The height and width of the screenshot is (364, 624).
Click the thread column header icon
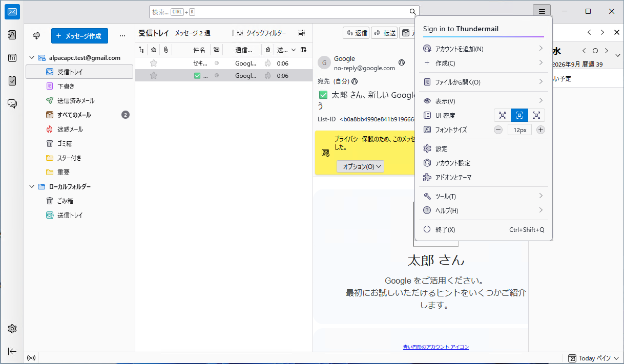[x=141, y=50]
